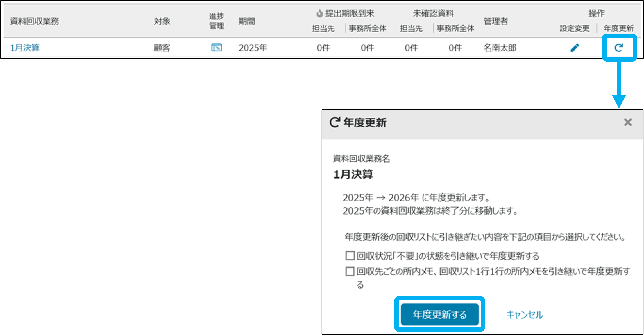Click the pencil edit-settings icon

coord(575,48)
